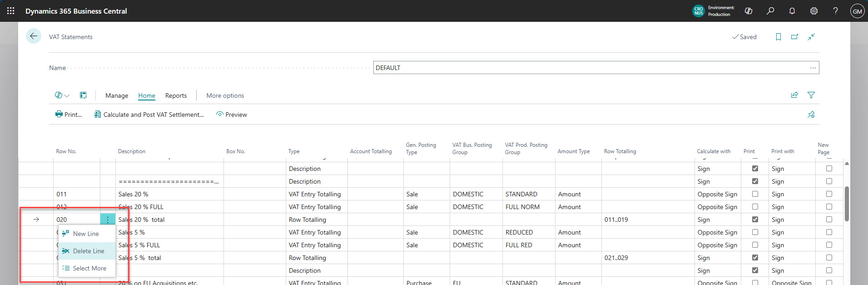This screenshot has width=868, height=285.
Task: Open the help question mark
Action: click(x=835, y=11)
